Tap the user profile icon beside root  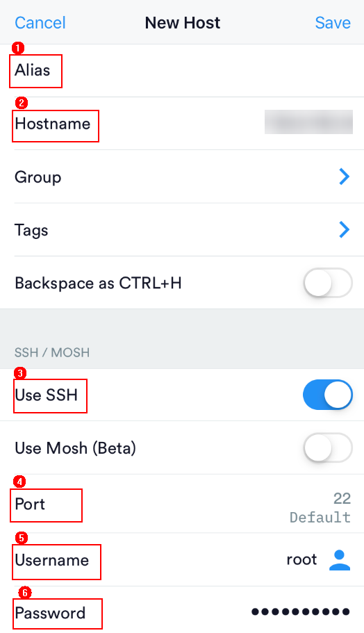[340, 560]
